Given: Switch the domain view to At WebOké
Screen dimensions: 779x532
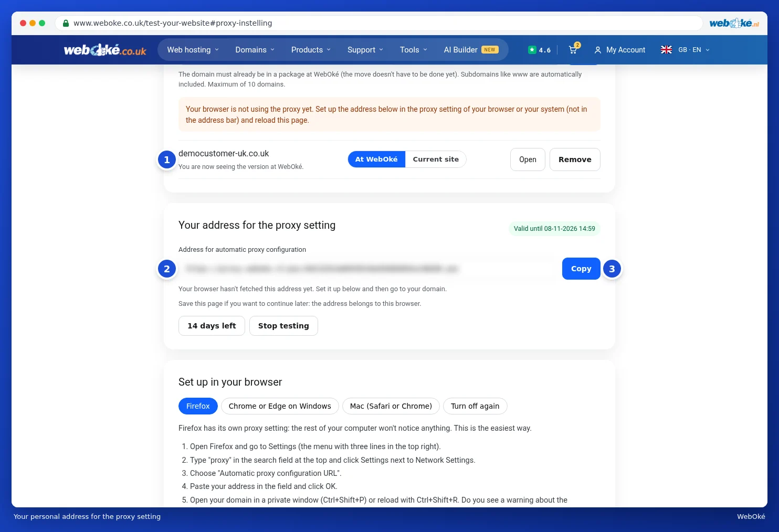Looking at the screenshot, I should pyautogui.click(x=376, y=159).
